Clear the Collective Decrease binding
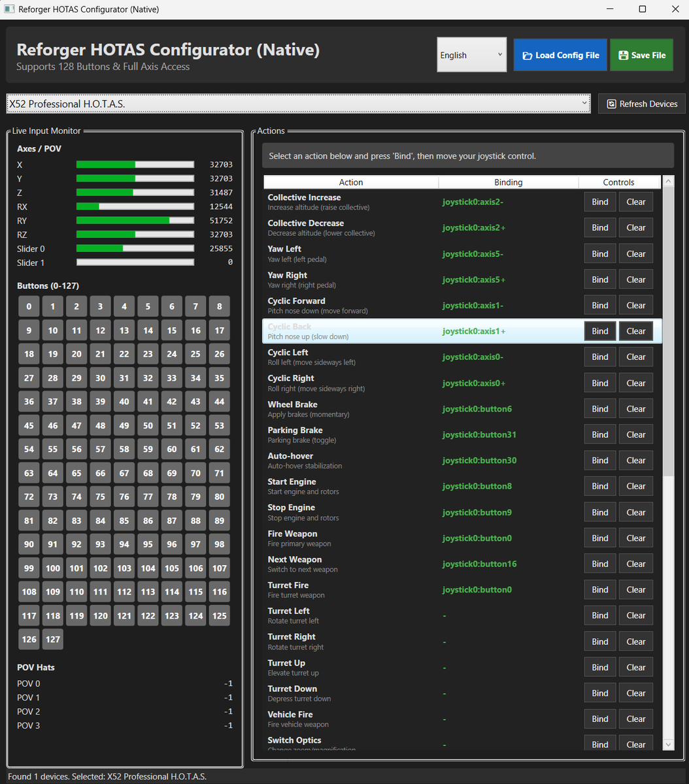Viewport: 689px width, 784px height. pos(636,227)
